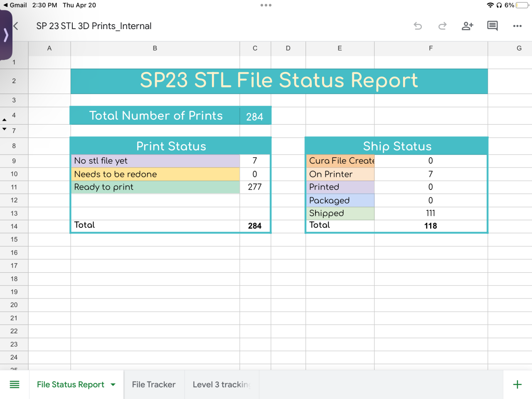Select the Total Number of Prints value 284
Image resolution: width=532 pixels, height=399 pixels.
pos(255,116)
